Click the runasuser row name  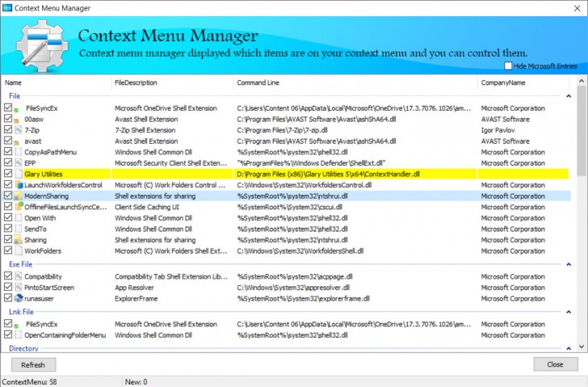39,298
